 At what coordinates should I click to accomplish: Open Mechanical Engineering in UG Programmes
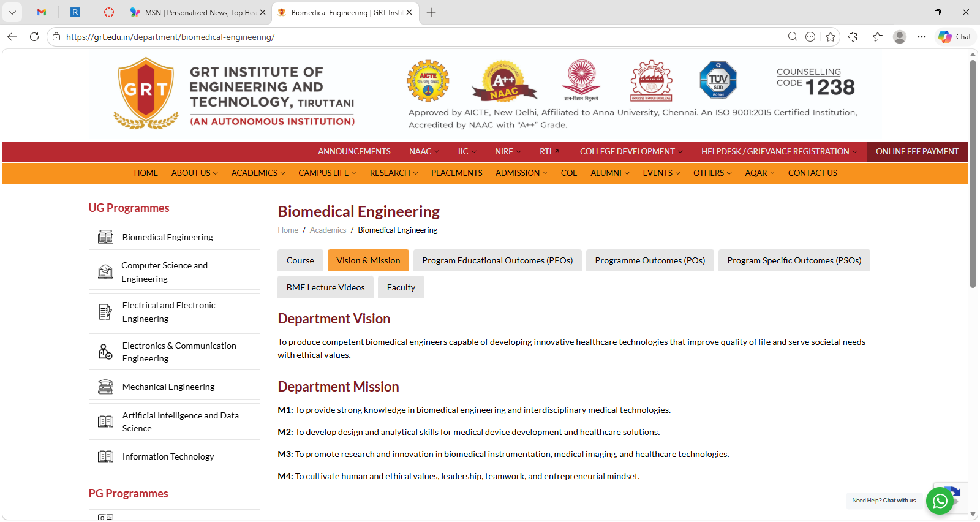[x=168, y=387]
